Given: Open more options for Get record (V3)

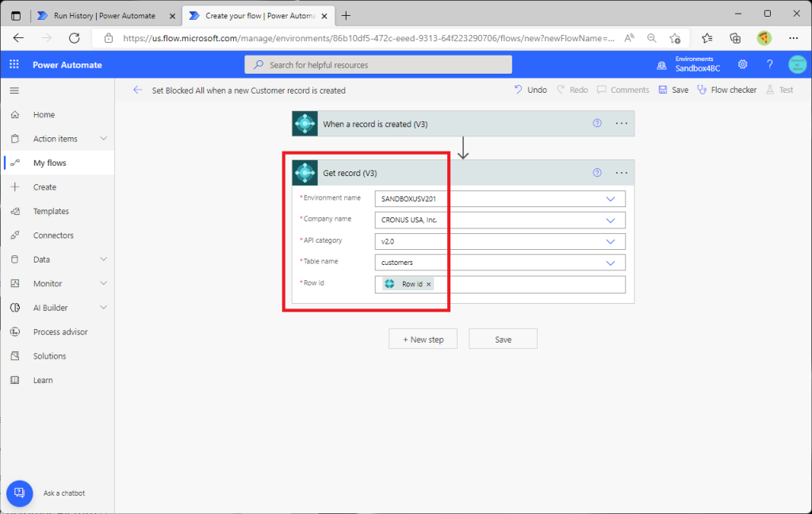Looking at the screenshot, I should pyautogui.click(x=622, y=173).
